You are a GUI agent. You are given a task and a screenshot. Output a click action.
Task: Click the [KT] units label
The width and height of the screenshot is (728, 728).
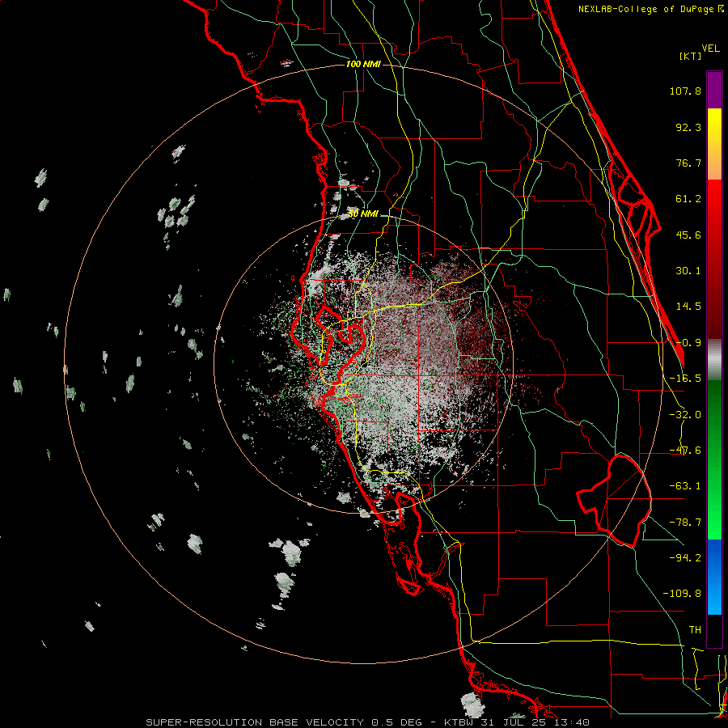(x=691, y=57)
